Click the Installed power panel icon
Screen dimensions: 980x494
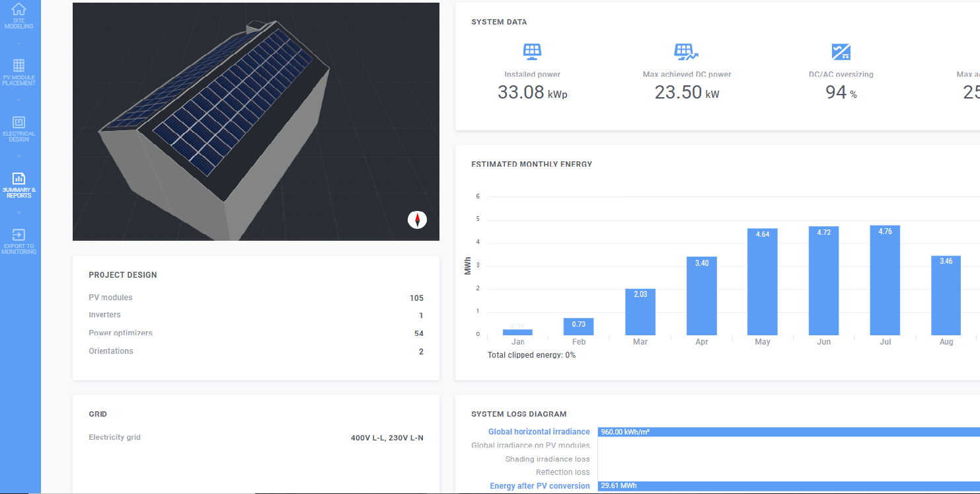tap(532, 52)
